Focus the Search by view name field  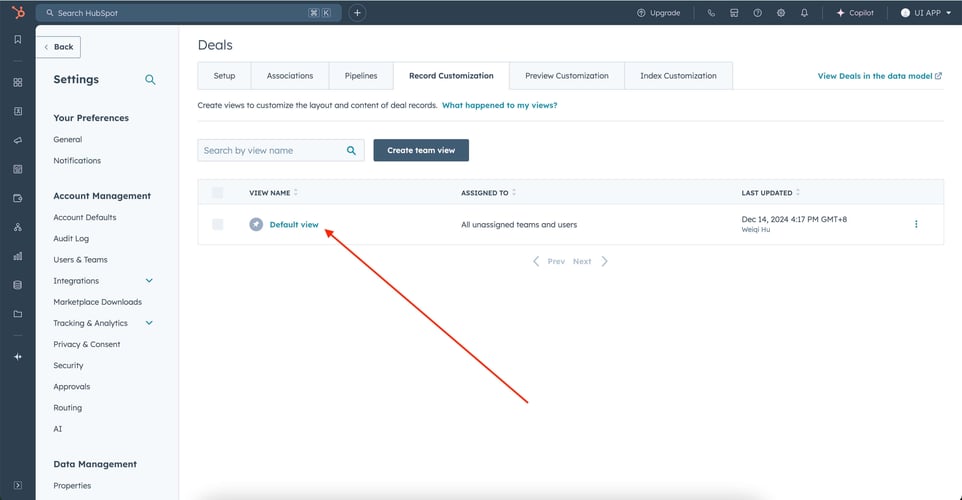[x=281, y=150]
